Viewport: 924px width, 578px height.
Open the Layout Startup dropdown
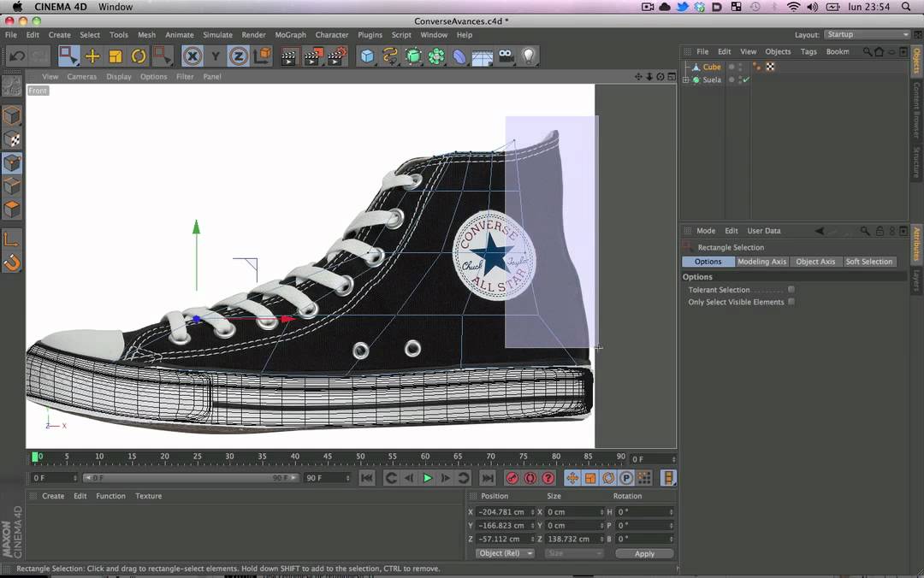868,35
